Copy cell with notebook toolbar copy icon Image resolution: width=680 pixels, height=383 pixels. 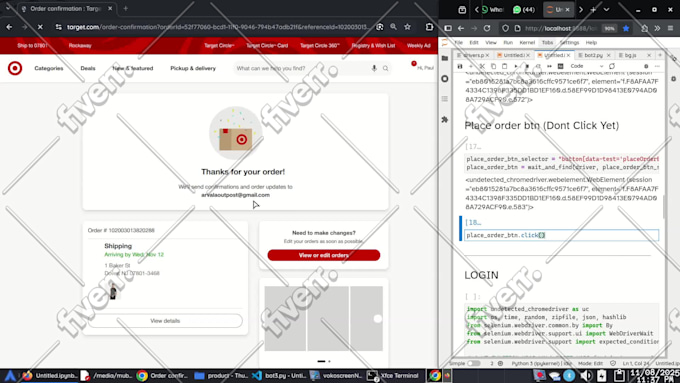(493, 66)
